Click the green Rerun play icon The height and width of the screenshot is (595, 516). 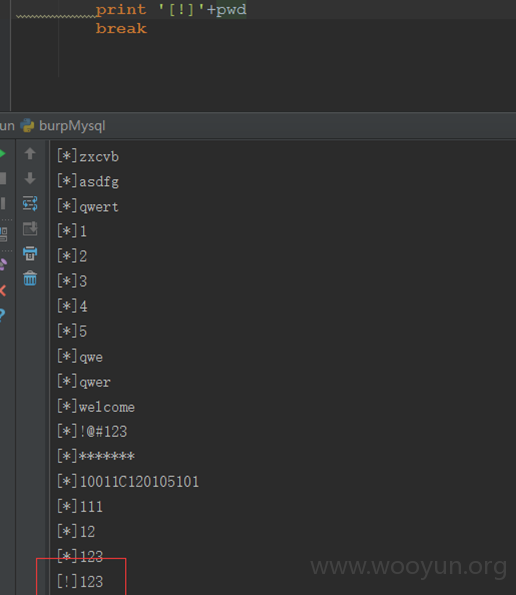pyautogui.click(x=2, y=154)
